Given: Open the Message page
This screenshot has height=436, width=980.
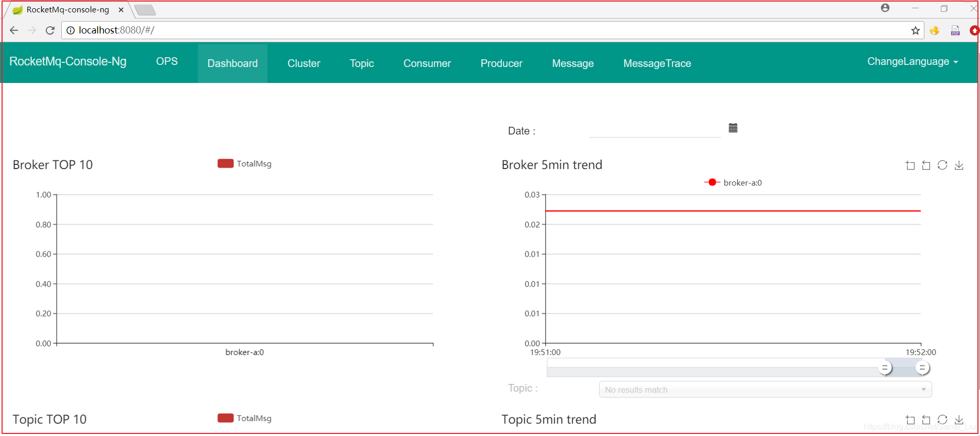Looking at the screenshot, I should [x=573, y=63].
